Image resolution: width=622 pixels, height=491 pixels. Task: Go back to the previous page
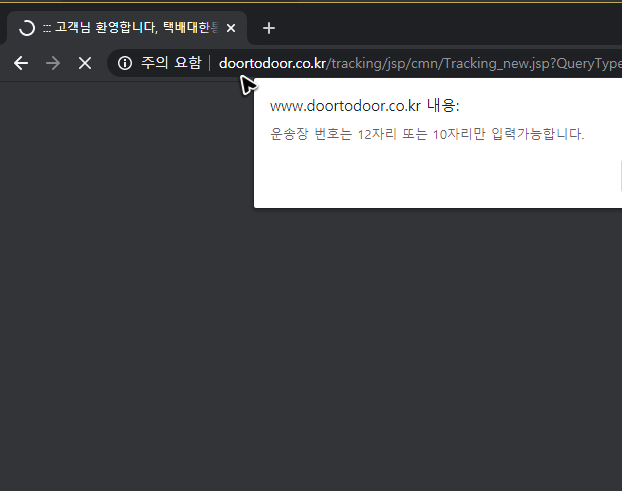pyautogui.click(x=21, y=63)
